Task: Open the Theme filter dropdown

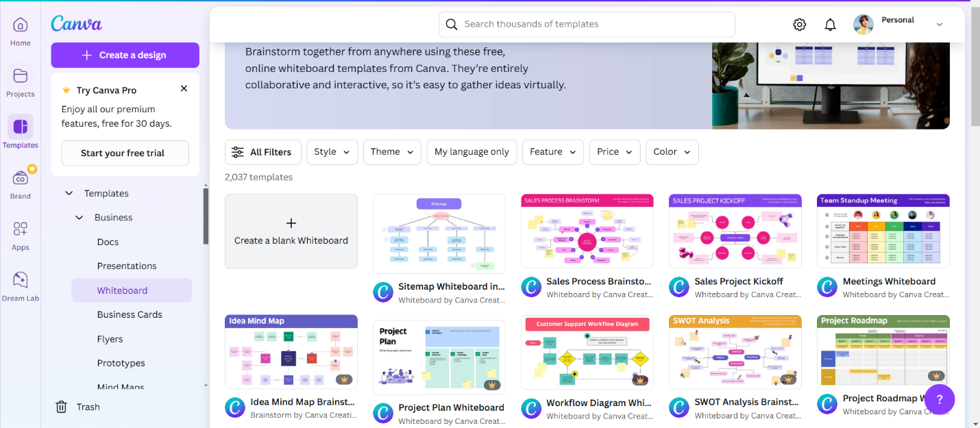Action: [392, 152]
